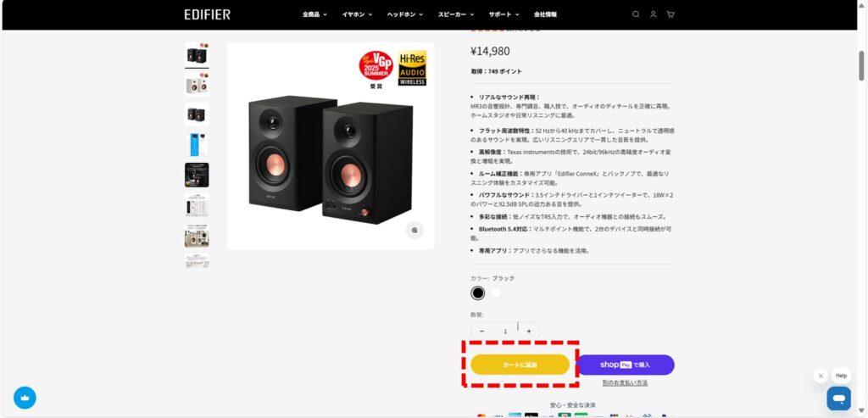Select the black color swatch
The width and height of the screenshot is (868, 418).
click(x=478, y=293)
